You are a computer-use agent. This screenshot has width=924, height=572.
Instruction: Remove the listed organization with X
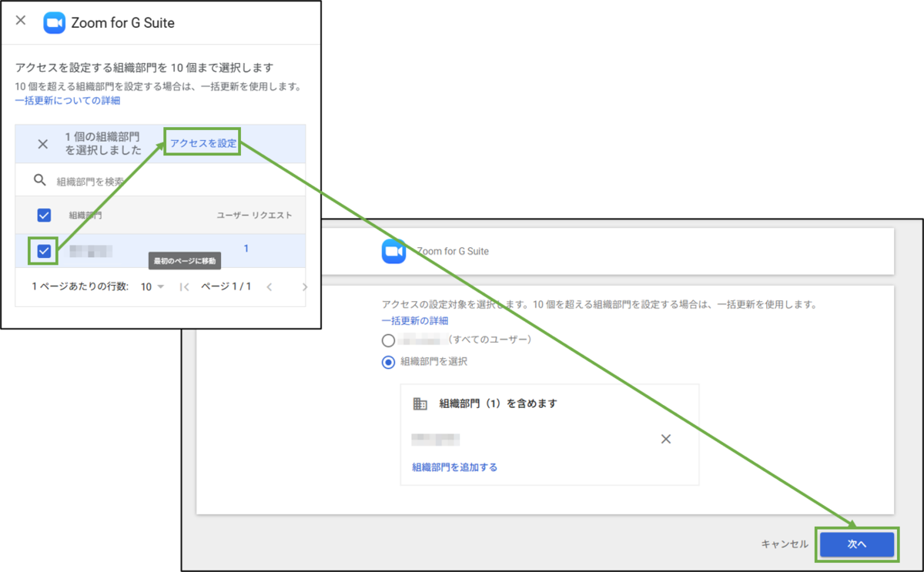tap(666, 439)
